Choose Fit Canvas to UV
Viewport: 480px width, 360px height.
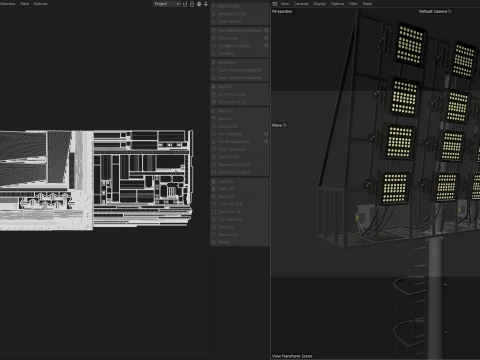pos(240,102)
